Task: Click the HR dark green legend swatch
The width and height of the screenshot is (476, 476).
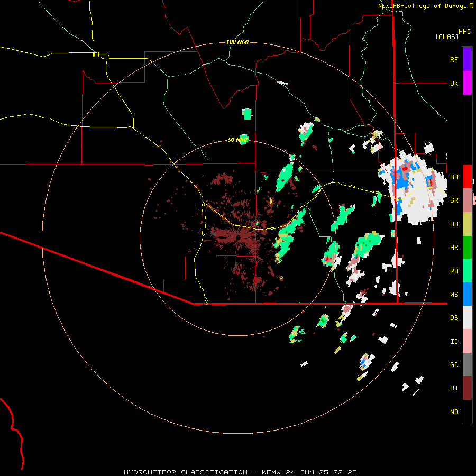Action: [467, 248]
